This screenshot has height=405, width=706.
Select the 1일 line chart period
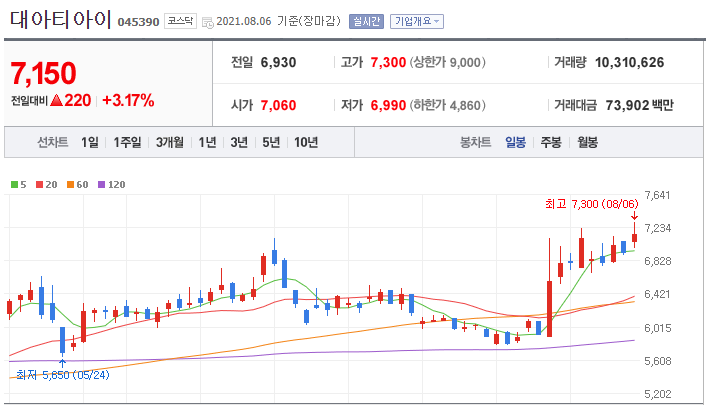(90, 142)
